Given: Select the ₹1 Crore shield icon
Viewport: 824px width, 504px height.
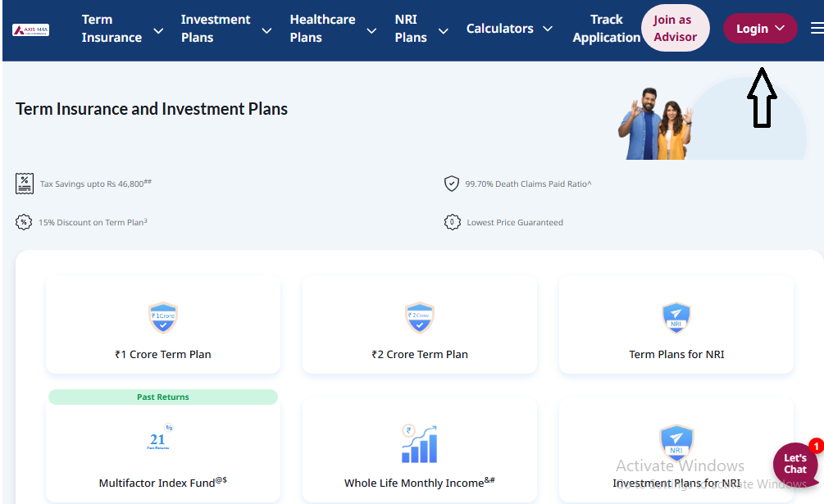Looking at the screenshot, I should [163, 318].
